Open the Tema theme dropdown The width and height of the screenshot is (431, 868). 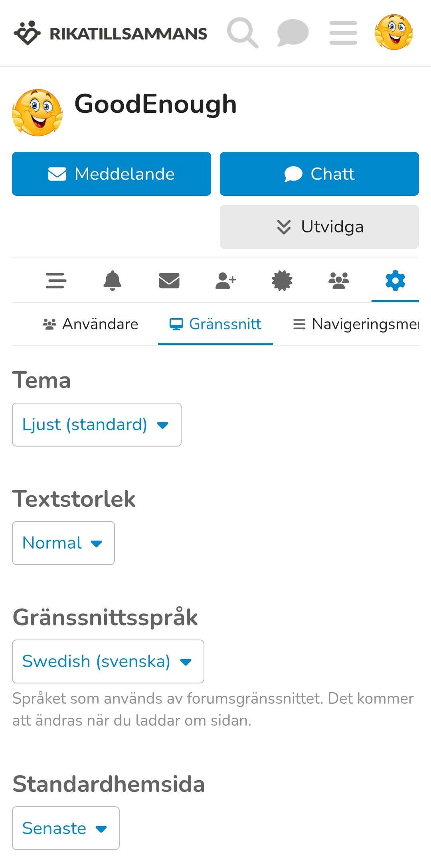(97, 425)
